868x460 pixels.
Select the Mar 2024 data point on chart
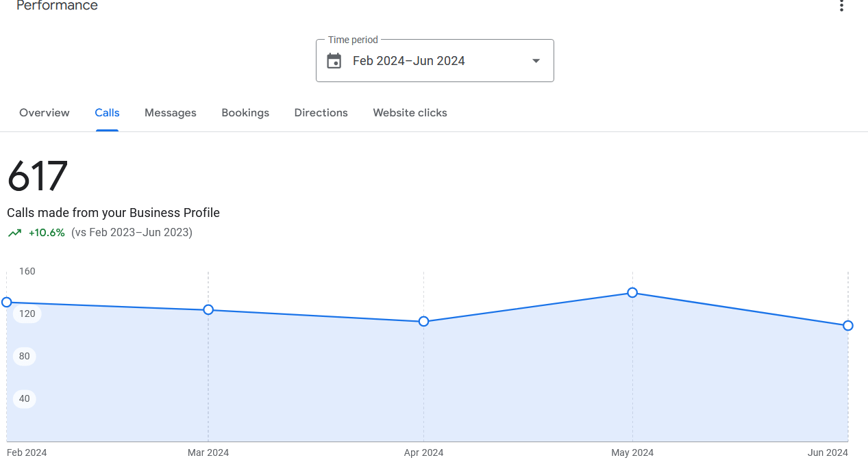coord(208,309)
